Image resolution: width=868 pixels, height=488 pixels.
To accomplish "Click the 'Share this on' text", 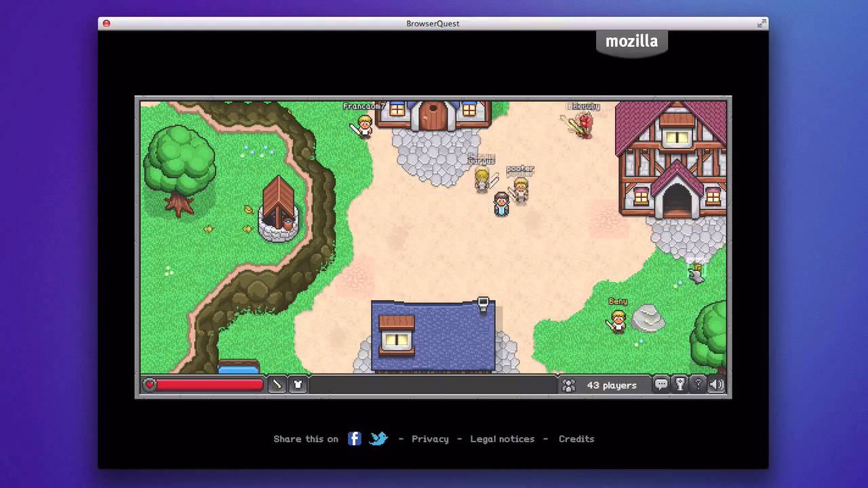I will [x=306, y=439].
